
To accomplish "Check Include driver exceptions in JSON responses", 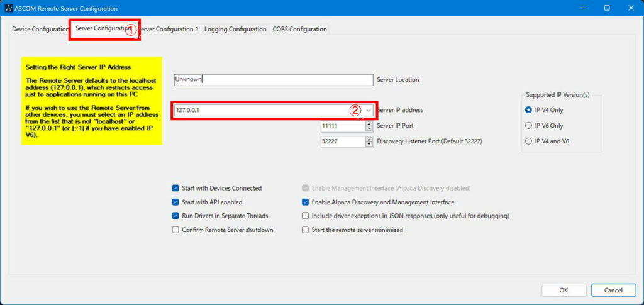I will click(x=306, y=216).
